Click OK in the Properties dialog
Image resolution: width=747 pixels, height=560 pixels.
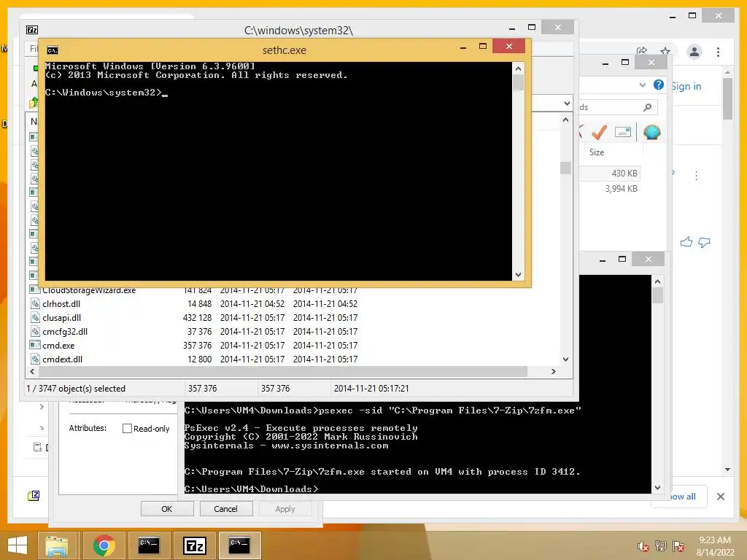[x=167, y=508]
